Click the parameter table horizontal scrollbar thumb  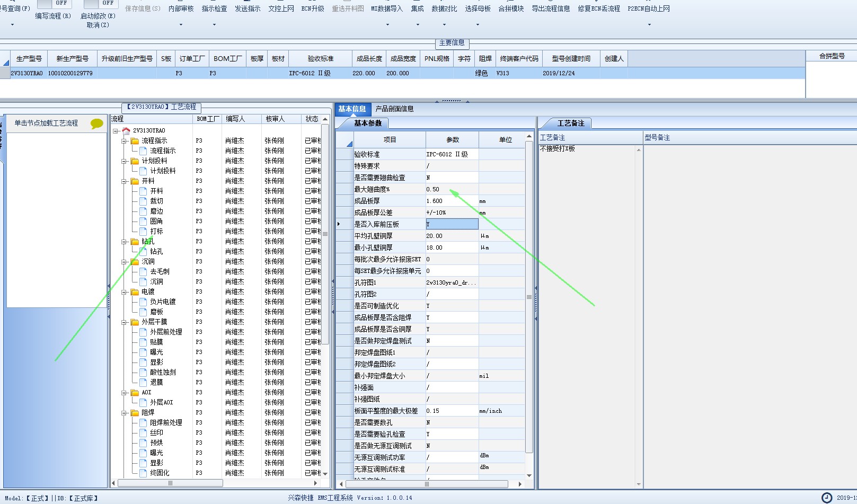(x=427, y=484)
